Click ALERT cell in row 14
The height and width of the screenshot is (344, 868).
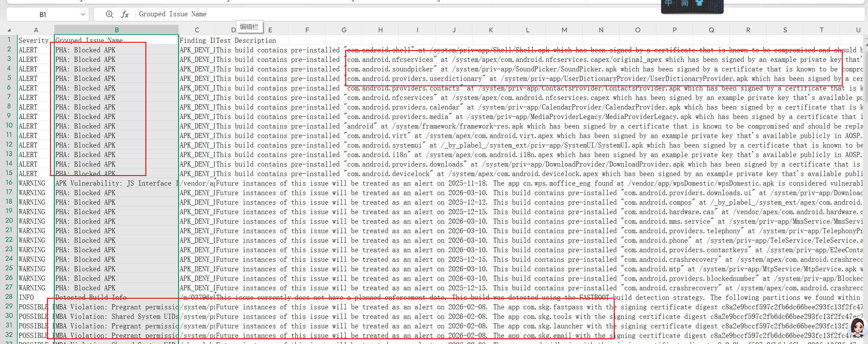click(x=36, y=164)
